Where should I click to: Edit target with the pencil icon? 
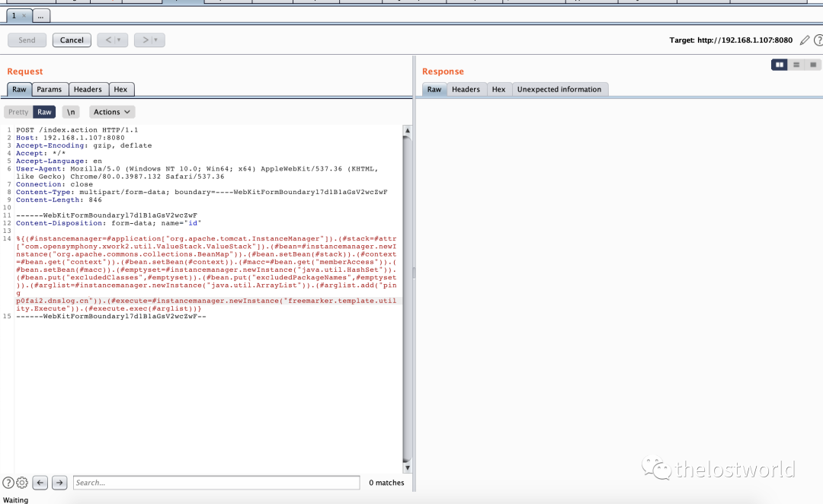(805, 40)
